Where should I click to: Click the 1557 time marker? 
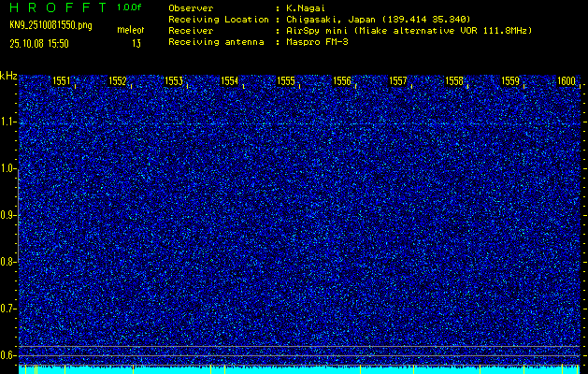tap(398, 81)
